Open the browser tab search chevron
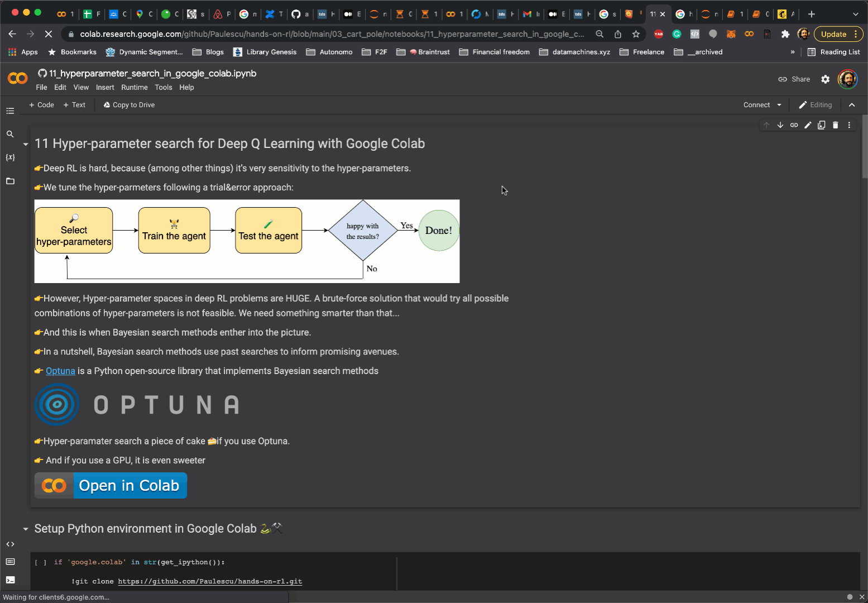The width and height of the screenshot is (868, 603). point(855,14)
